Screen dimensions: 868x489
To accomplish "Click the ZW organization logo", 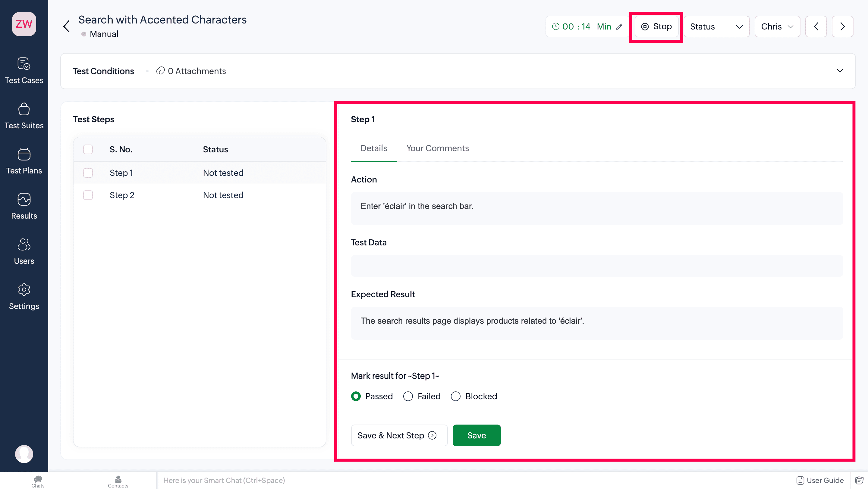I will pyautogui.click(x=24, y=24).
